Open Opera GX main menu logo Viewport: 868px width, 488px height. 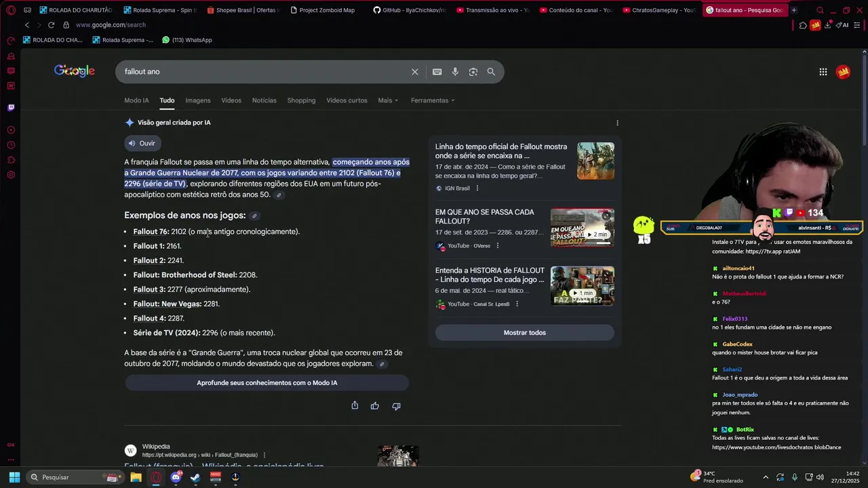pos(11,10)
